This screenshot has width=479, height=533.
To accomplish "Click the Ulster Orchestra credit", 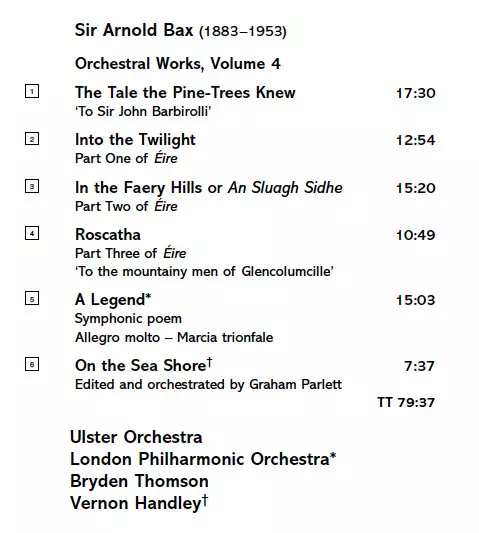I will tap(136, 437).
